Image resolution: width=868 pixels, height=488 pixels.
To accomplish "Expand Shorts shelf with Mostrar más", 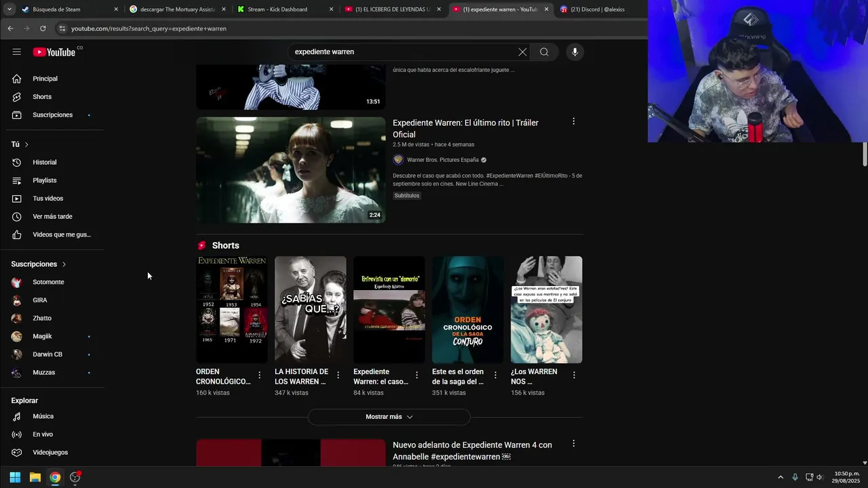I will click(x=389, y=417).
